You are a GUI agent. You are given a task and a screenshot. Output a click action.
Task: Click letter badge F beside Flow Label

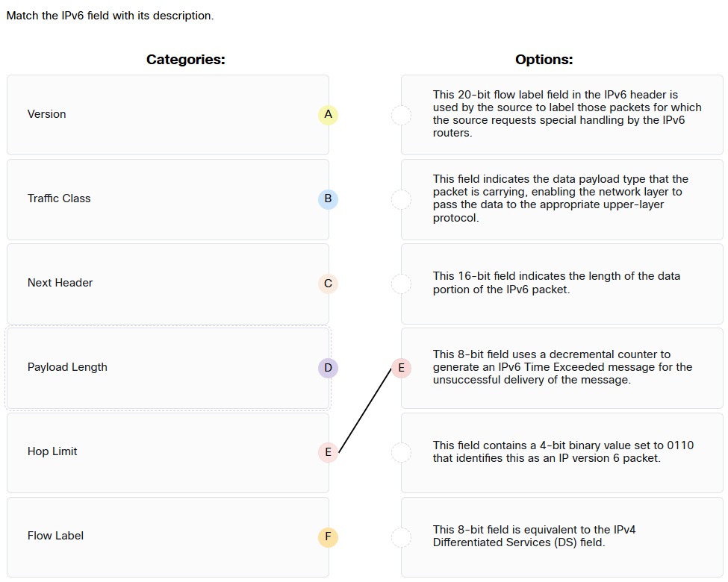coord(327,536)
